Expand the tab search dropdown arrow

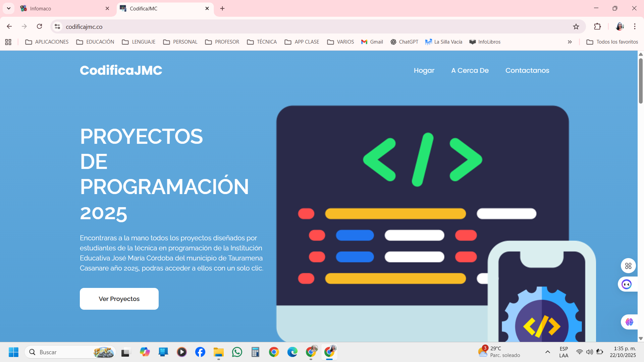pyautogui.click(x=9, y=8)
